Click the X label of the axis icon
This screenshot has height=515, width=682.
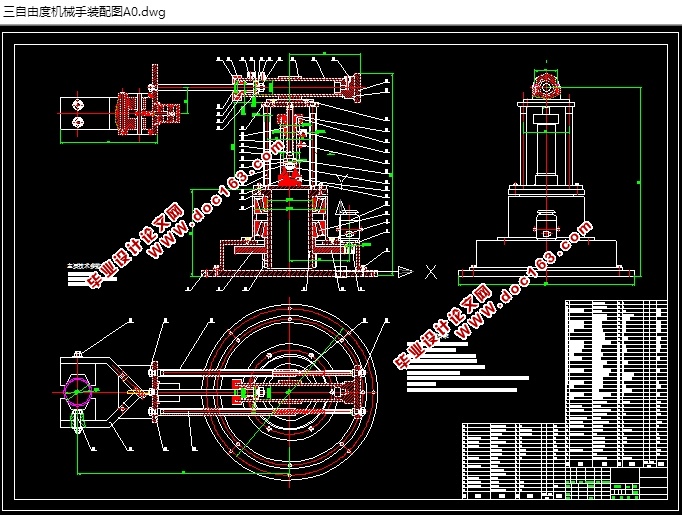tap(431, 273)
